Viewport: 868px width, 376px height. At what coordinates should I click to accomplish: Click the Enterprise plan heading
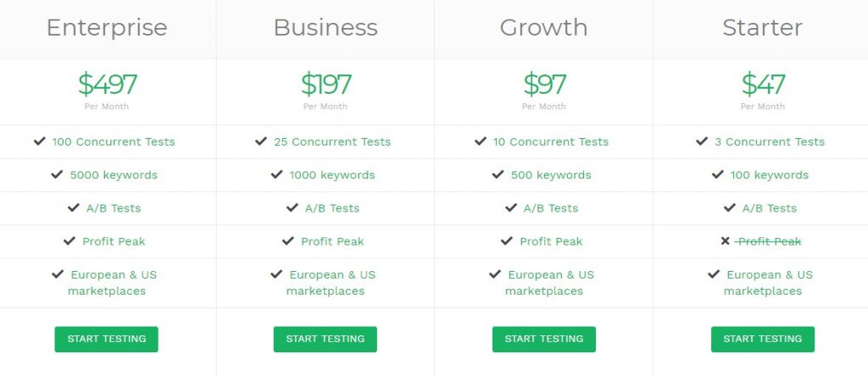coord(107,28)
